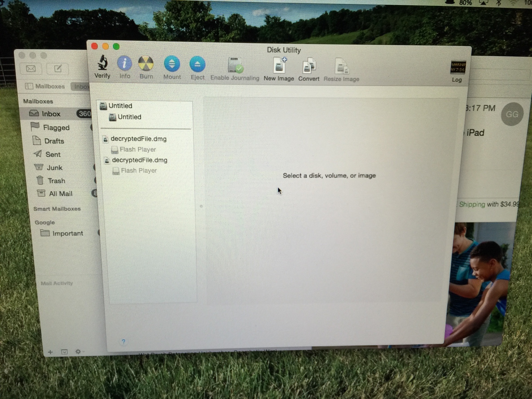Click the Mount toolbar icon
532x399 pixels.
[172, 64]
